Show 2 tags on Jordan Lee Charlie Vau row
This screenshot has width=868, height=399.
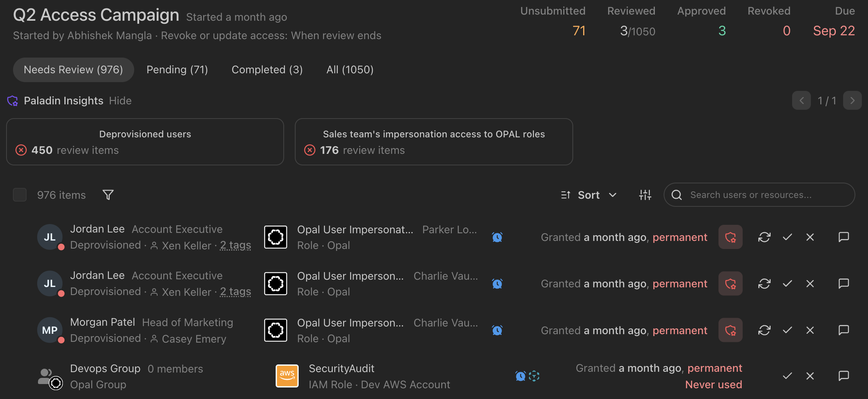235,292
